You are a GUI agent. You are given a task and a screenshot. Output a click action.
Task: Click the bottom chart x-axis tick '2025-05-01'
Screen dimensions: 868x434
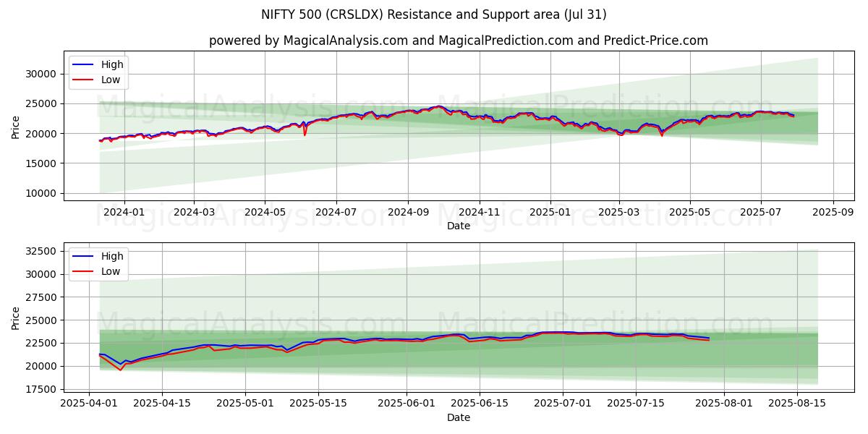[244, 404]
